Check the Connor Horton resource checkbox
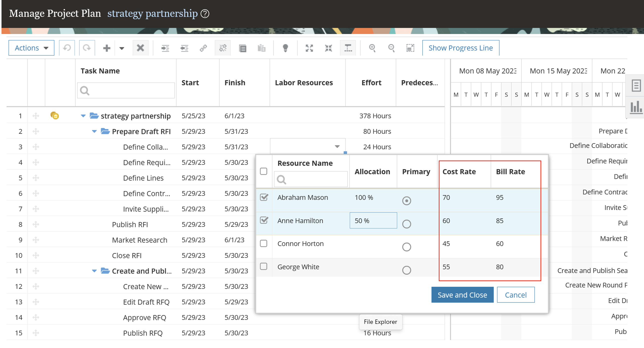 coord(263,243)
